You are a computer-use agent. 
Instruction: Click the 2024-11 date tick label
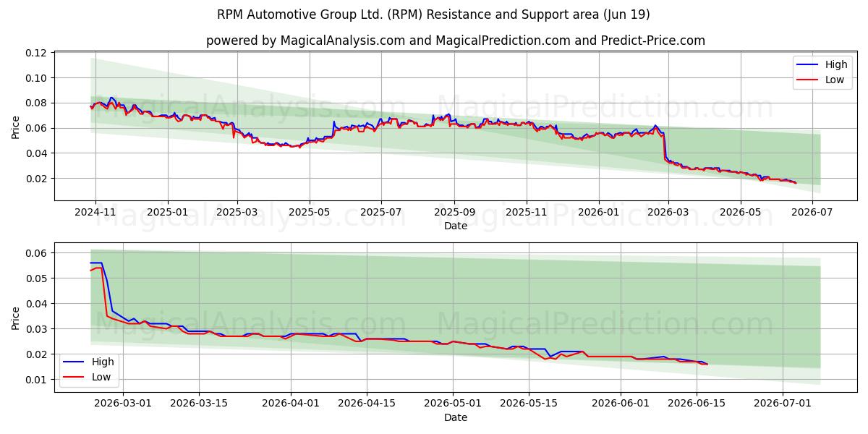coord(95,212)
